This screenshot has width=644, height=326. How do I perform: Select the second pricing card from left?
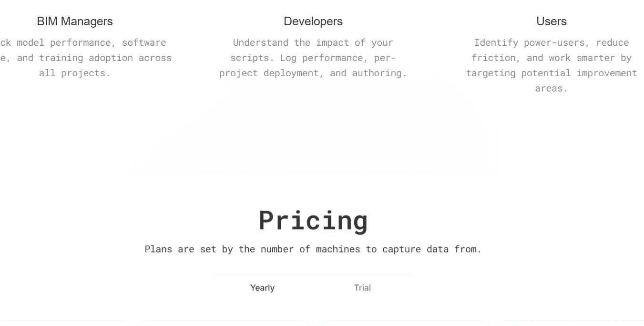(x=223, y=323)
